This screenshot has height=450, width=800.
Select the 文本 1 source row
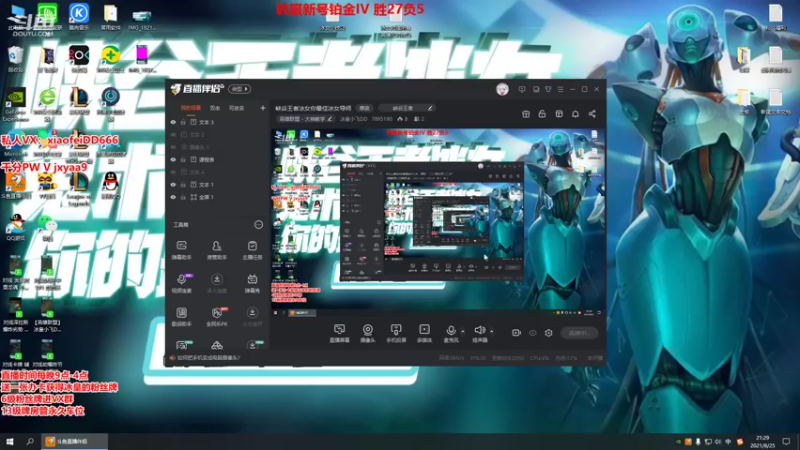pyautogui.click(x=218, y=185)
